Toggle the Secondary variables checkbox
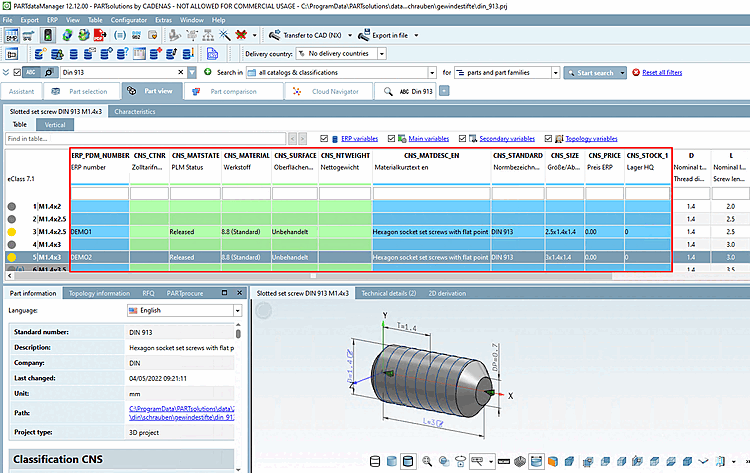This screenshot has height=473, width=750. click(x=462, y=139)
